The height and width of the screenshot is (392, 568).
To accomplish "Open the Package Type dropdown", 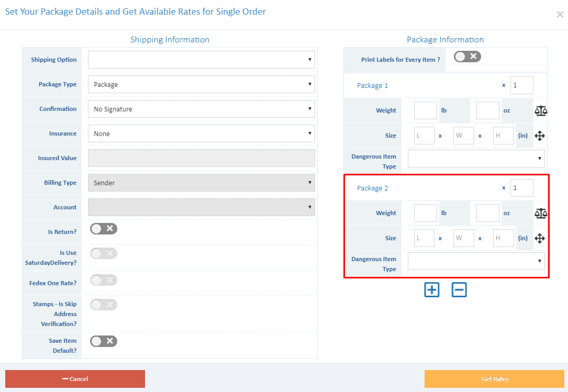I will point(201,84).
